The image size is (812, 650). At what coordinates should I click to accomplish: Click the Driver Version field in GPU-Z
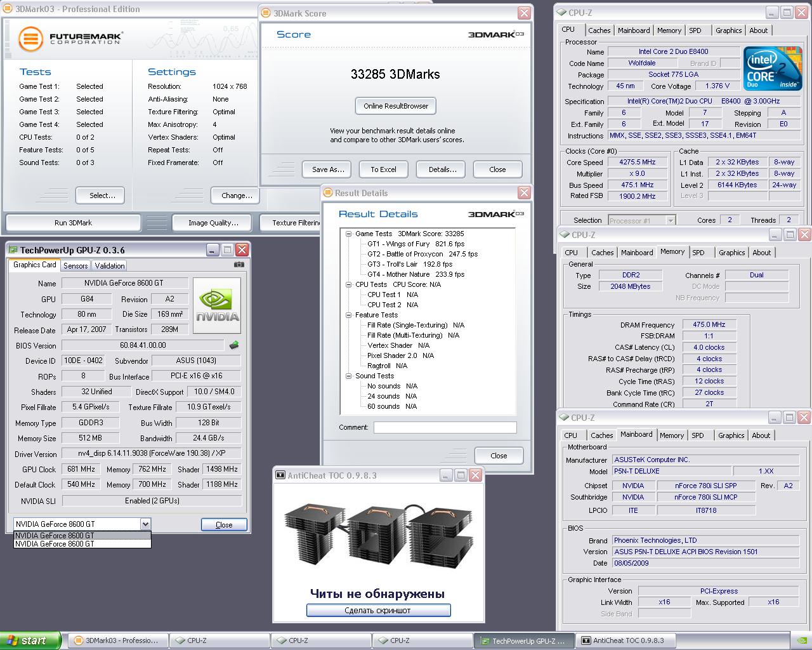(151, 453)
